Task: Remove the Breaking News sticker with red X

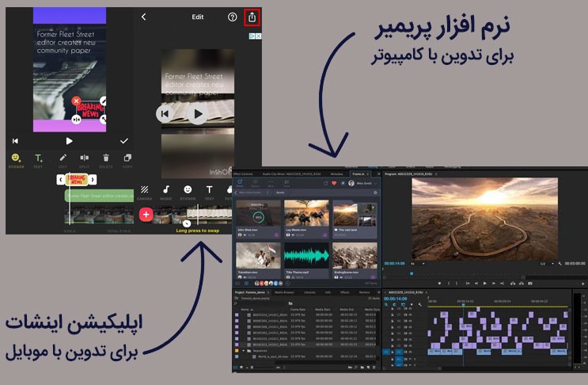Action: point(76,101)
